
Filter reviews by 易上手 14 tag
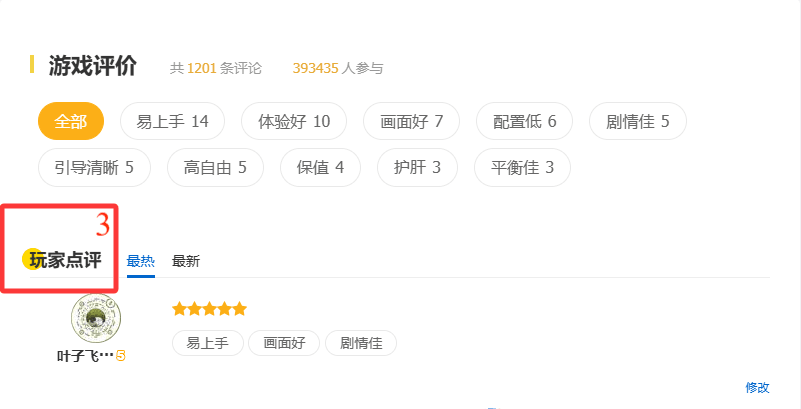pyautogui.click(x=172, y=121)
